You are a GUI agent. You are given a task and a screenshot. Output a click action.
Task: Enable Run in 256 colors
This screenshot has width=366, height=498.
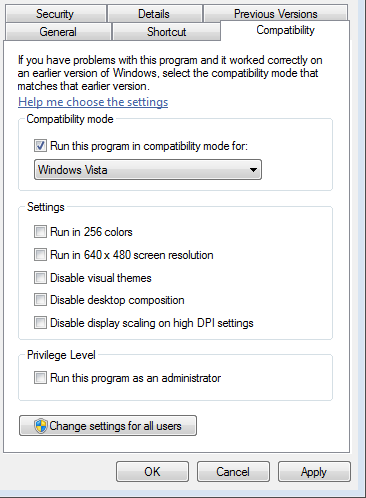[40, 231]
